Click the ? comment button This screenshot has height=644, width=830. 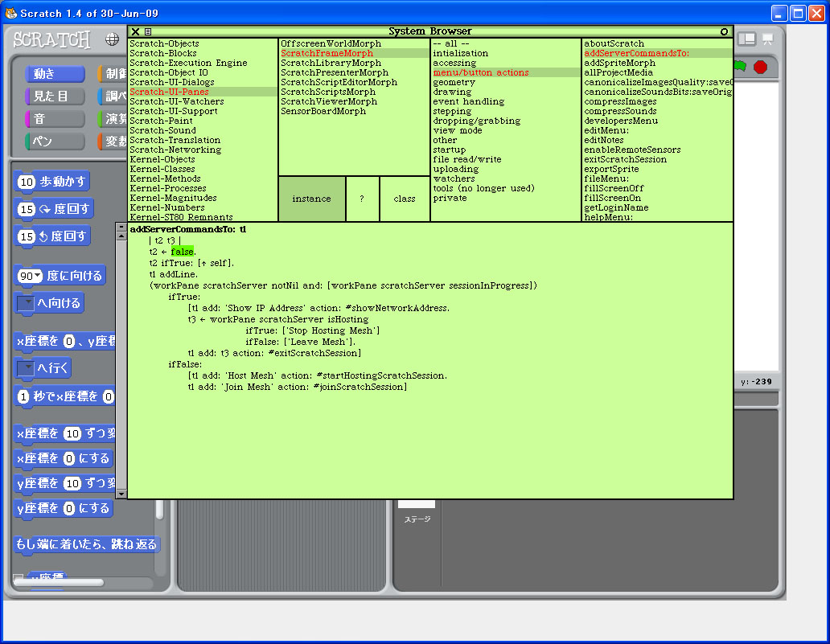coord(362,199)
